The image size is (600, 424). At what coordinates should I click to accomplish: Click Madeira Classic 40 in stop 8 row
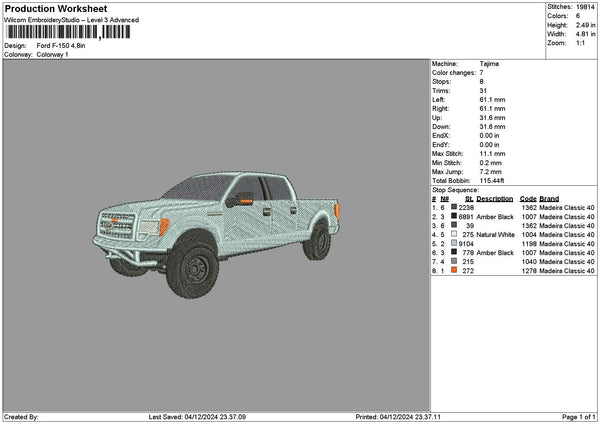pyautogui.click(x=567, y=271)
